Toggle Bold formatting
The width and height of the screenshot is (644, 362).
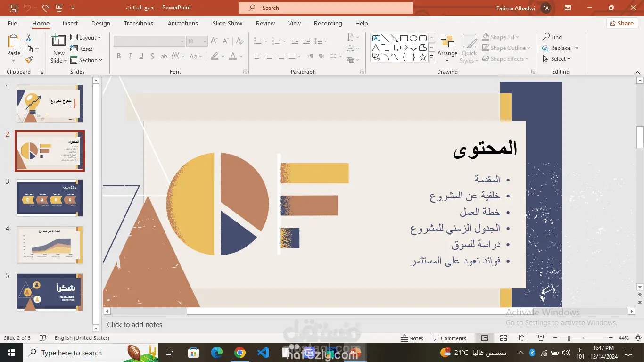119,56
